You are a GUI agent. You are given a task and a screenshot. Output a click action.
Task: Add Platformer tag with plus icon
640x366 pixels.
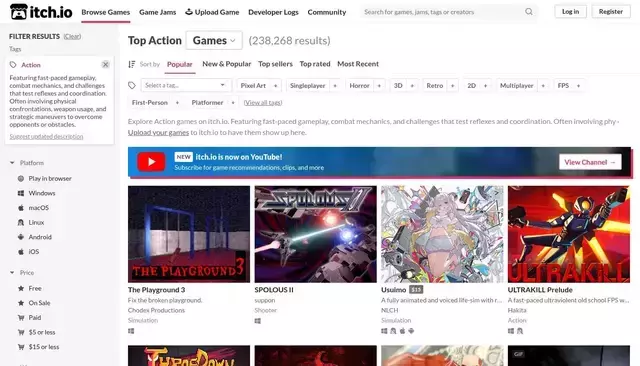coord(233,103)
